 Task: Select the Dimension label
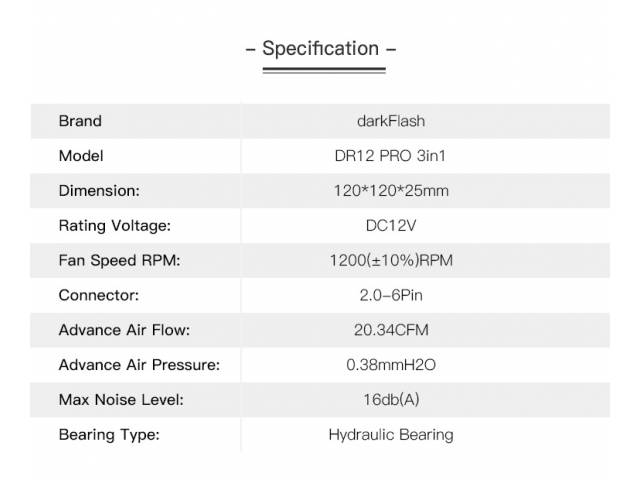pos(99,190)
